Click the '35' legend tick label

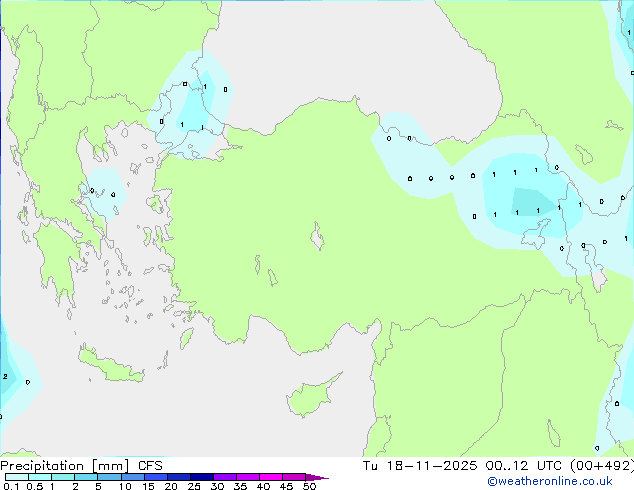coord(240,486)
